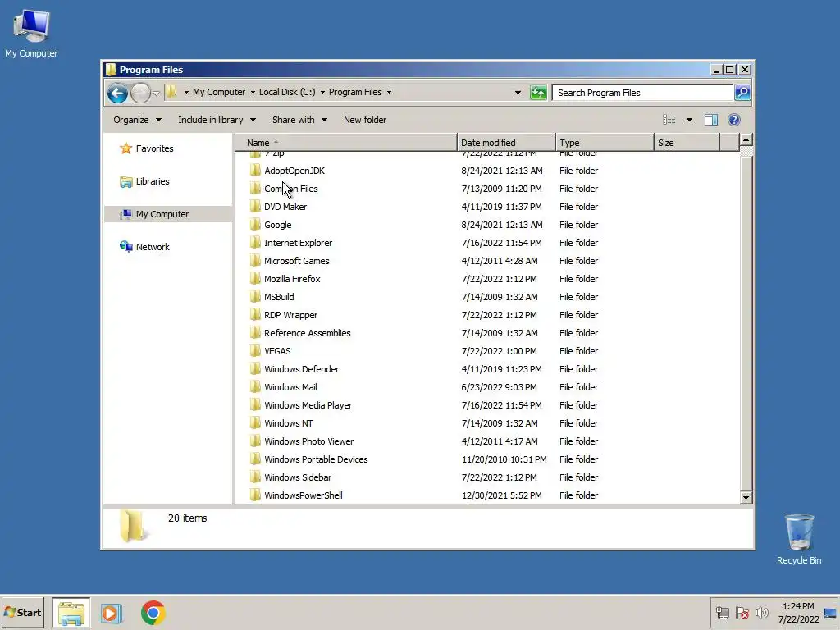Viewport: 840px width, 630px height.
Task: Open Help via question mark icon
Action: (734, 120)
